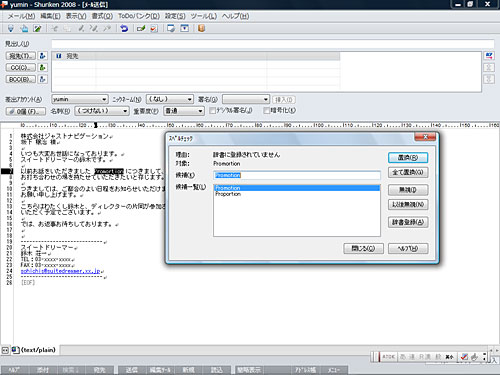
Task: Open the 設定(S) menu
Action: click(x=175, y=16)
